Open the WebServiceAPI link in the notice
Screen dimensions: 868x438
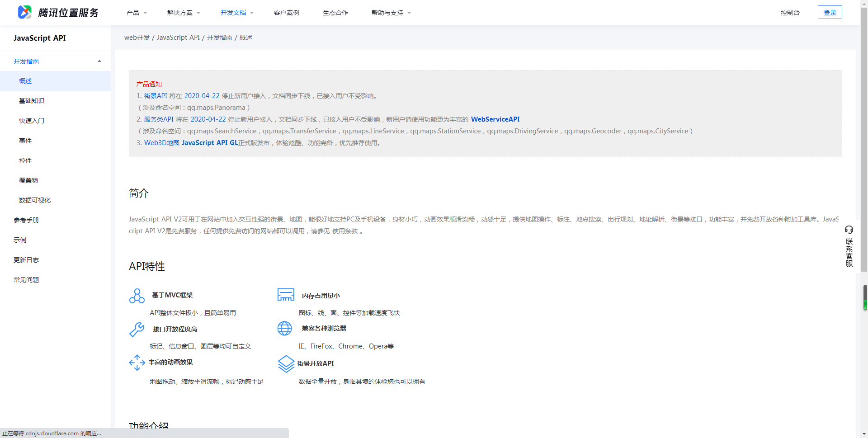click(495, 119)
